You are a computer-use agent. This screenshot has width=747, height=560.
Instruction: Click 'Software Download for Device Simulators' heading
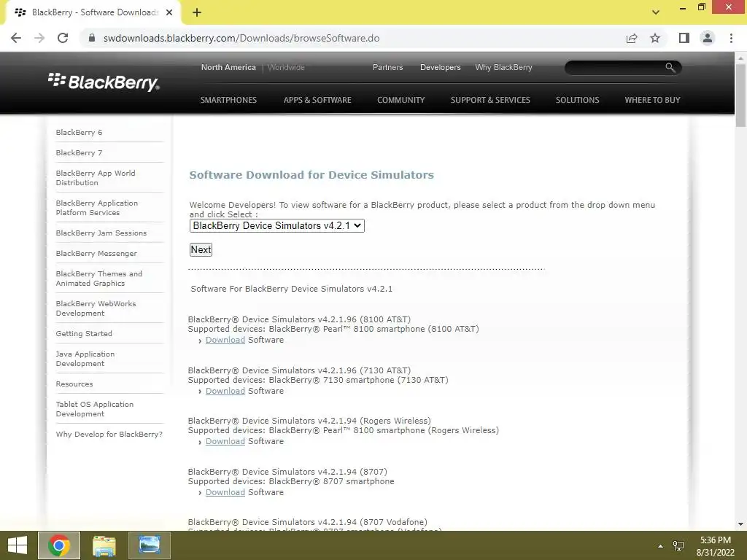311,175
